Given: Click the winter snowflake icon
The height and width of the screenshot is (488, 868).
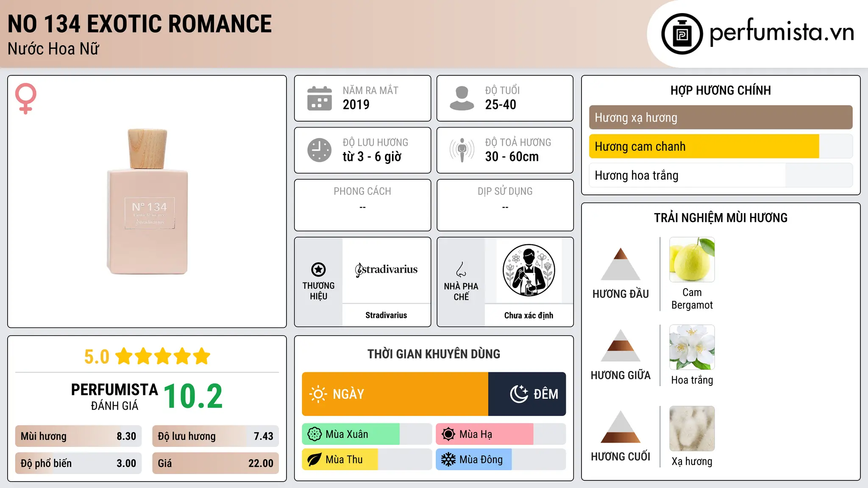Looking at the screenshot, I should [448, 460].
